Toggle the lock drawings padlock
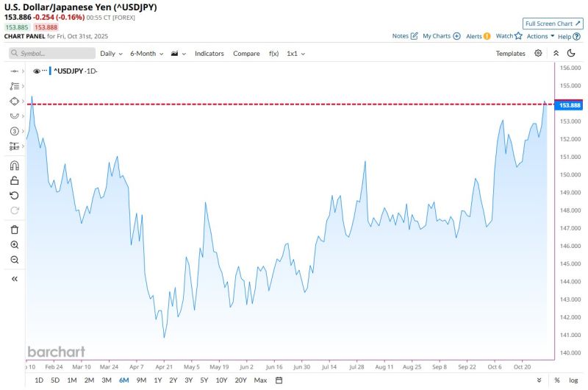Screen dimensions: 588x390 [14, 180]
